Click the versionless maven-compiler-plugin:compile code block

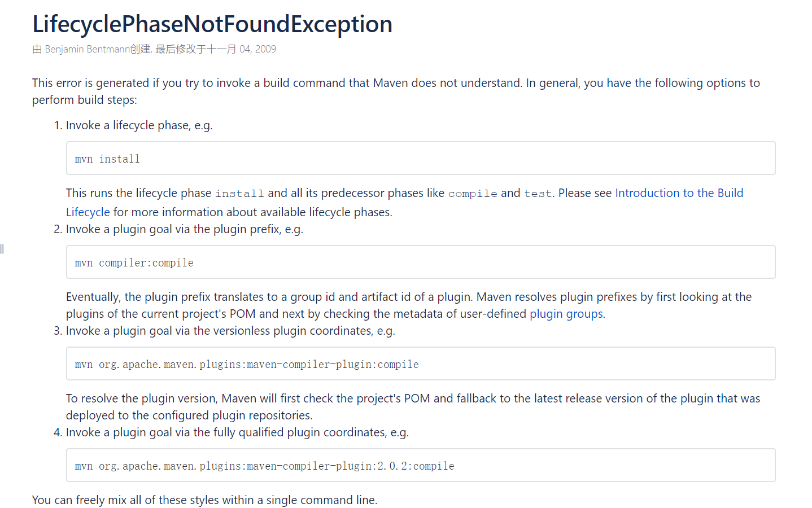(x=420, y=364)
